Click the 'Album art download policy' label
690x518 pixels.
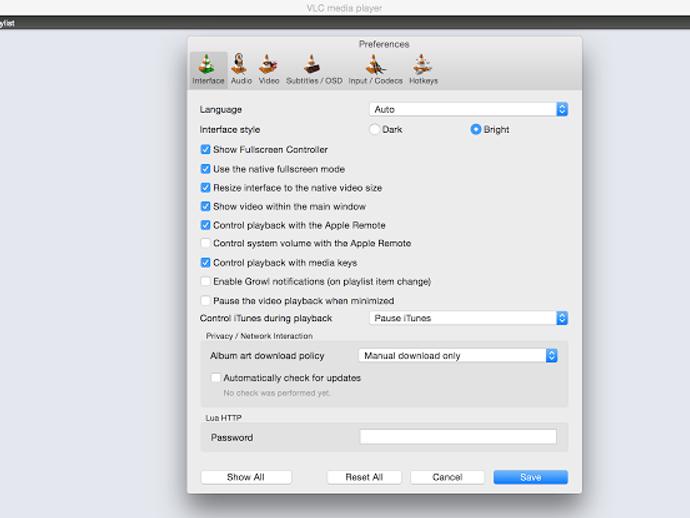tap(267, 356)
